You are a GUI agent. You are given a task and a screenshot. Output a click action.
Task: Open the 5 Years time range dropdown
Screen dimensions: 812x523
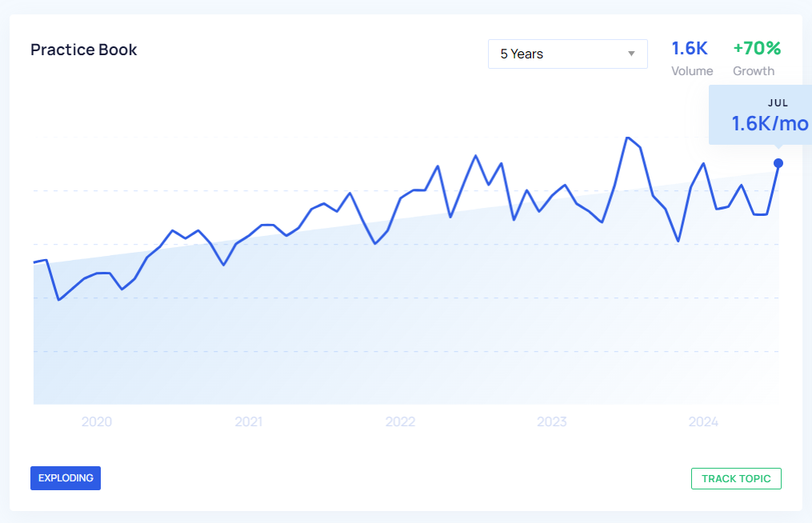[x=566, y=54]
